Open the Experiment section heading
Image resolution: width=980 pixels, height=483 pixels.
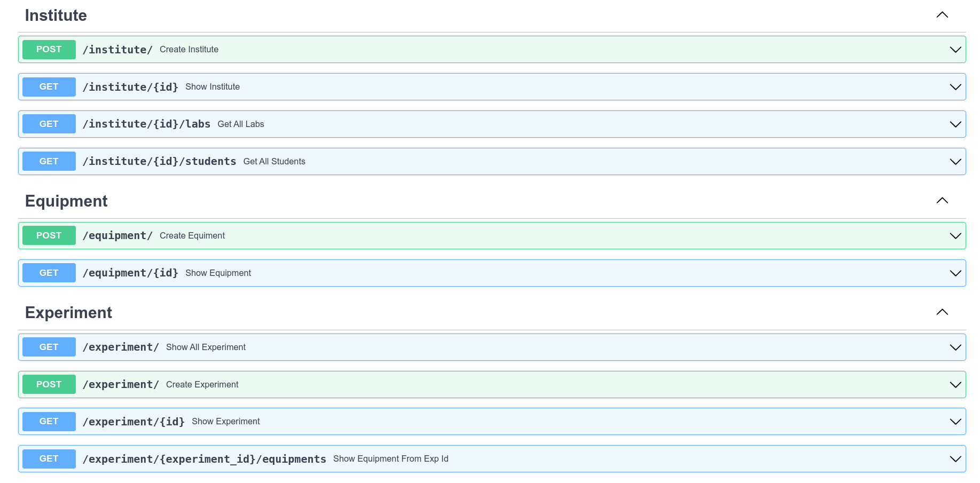(x=68, y=313)
